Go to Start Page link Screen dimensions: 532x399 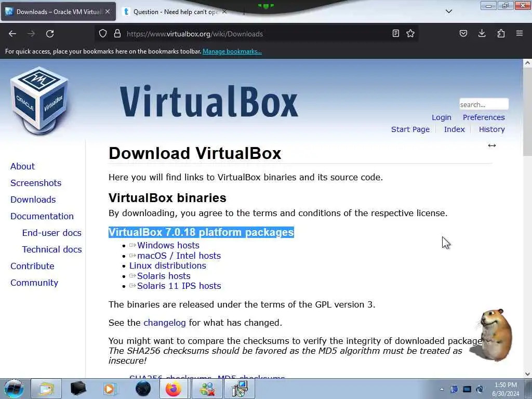(410, 129)
